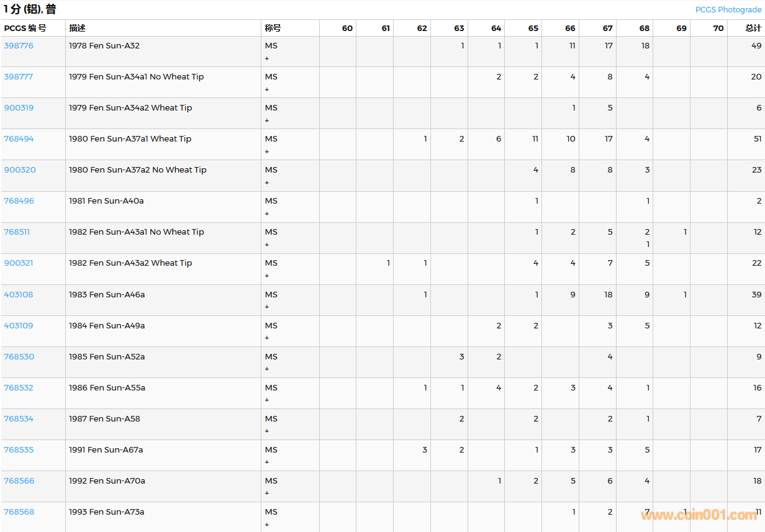This screenshot has width=765, height=532.
Task: Click coin number 900319 link
Action: tap(19, 108)
